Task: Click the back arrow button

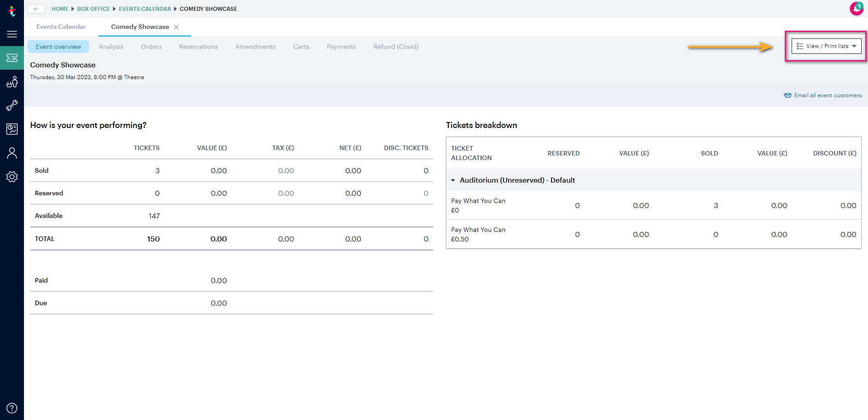Action: point(36,9)
